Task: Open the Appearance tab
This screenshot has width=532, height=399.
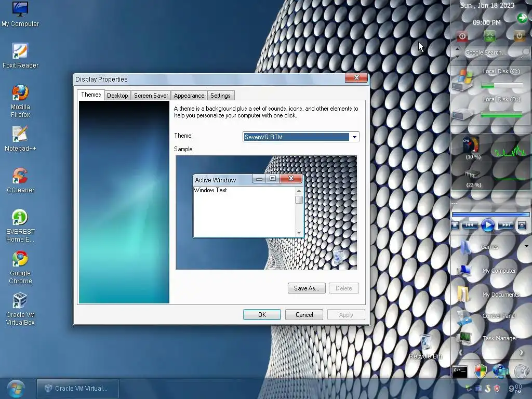Action: click(189, 96)
